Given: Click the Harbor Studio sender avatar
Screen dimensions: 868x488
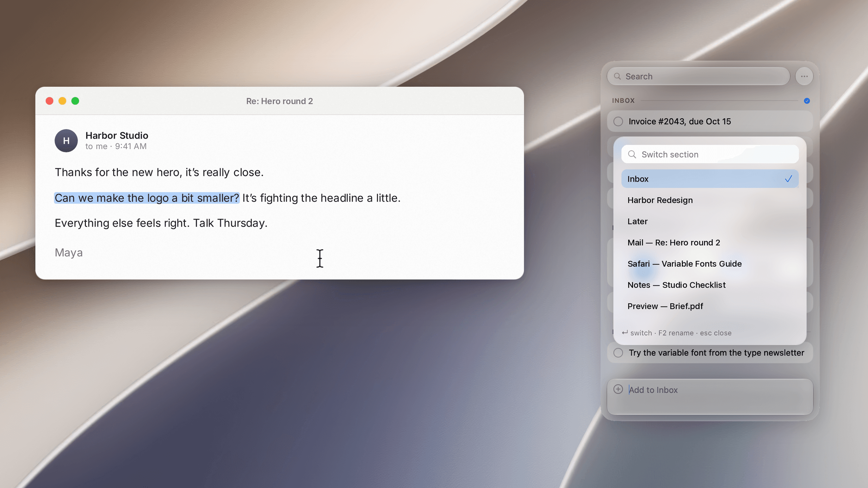Looking at the screenshot, I should tap(66, 141).
